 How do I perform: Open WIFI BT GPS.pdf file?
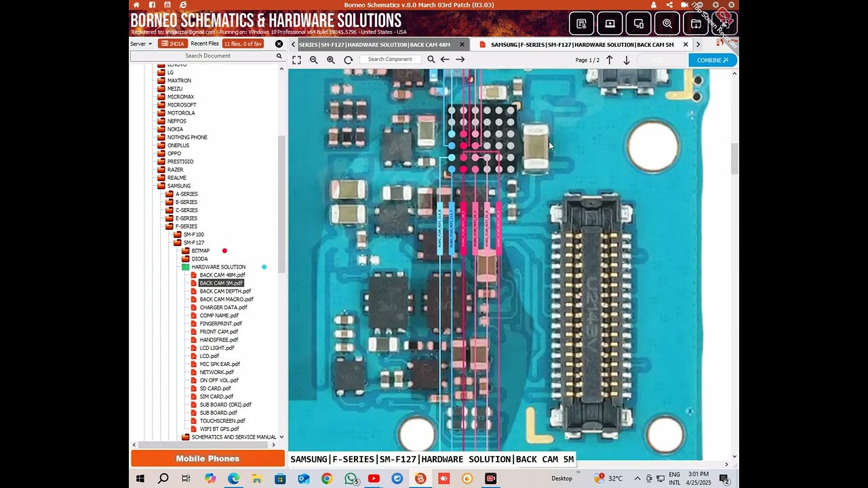219,429
